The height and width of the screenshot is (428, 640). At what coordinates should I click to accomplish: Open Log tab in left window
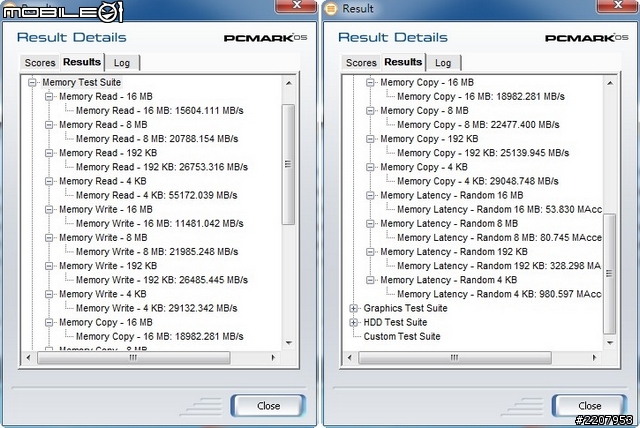[x=122, y=63]
